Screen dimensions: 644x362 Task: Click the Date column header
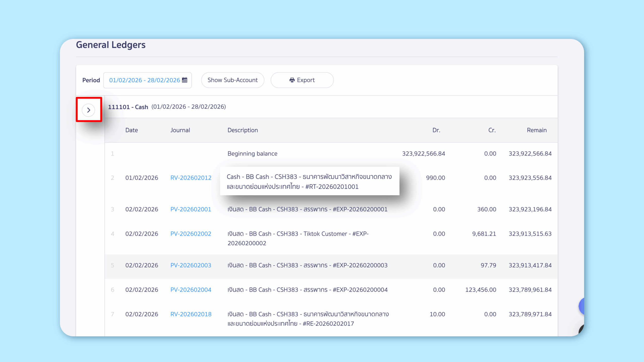point(132,130)
